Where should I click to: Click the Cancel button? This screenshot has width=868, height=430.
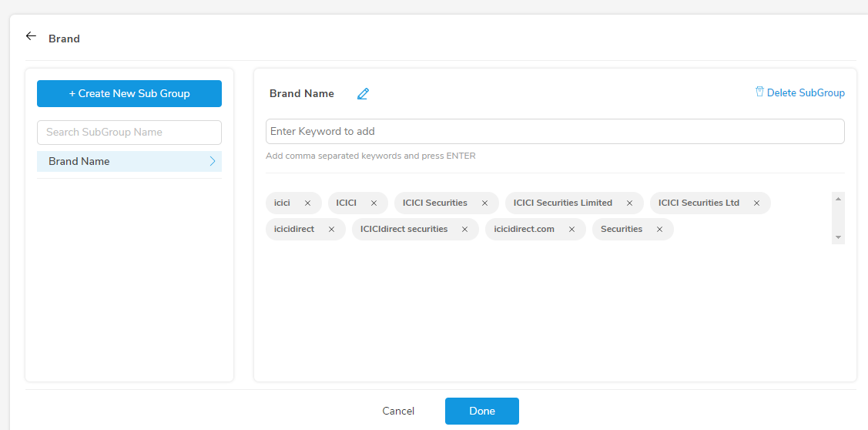point(399,412)
